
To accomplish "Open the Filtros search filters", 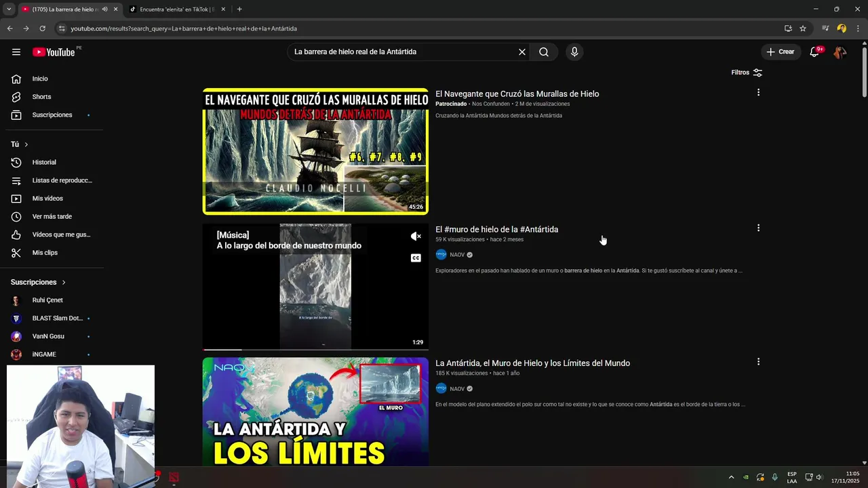I will coord(747,73).
